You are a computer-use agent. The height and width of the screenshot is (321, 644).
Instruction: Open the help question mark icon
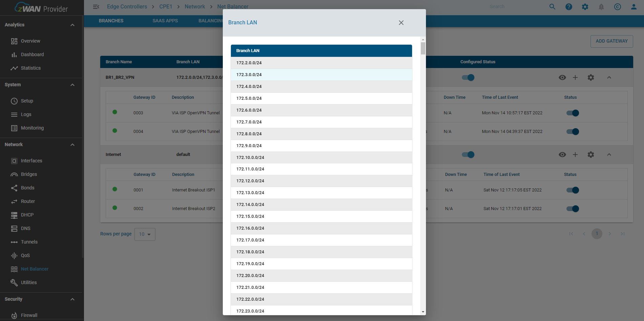[568, 7]
